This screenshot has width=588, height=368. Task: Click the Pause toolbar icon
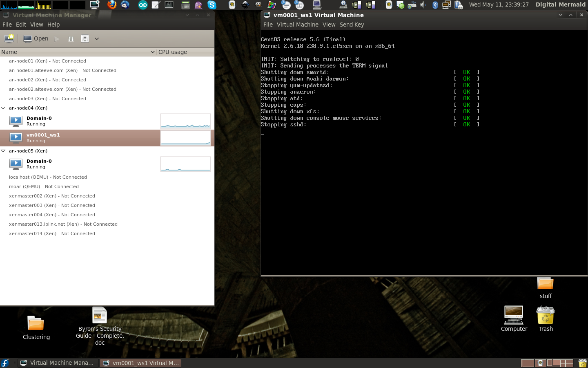[71, 39]
